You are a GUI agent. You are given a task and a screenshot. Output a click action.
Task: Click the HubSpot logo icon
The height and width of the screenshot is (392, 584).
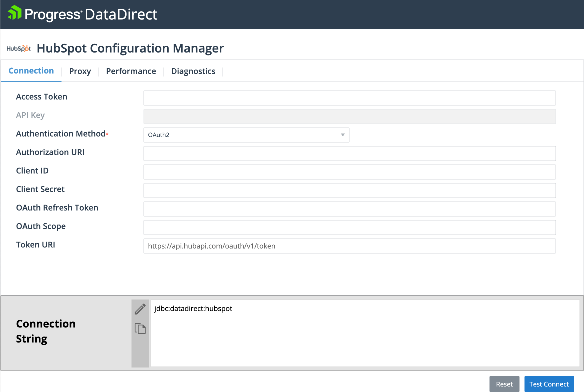(x=19, y=48)
